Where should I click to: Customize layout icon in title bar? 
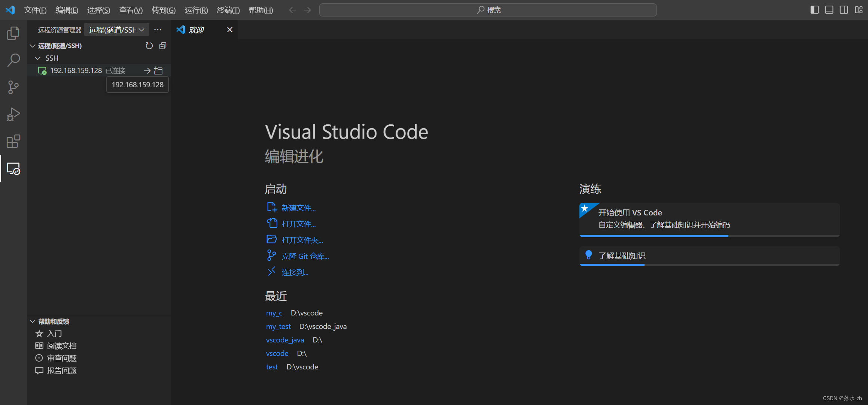859,10
